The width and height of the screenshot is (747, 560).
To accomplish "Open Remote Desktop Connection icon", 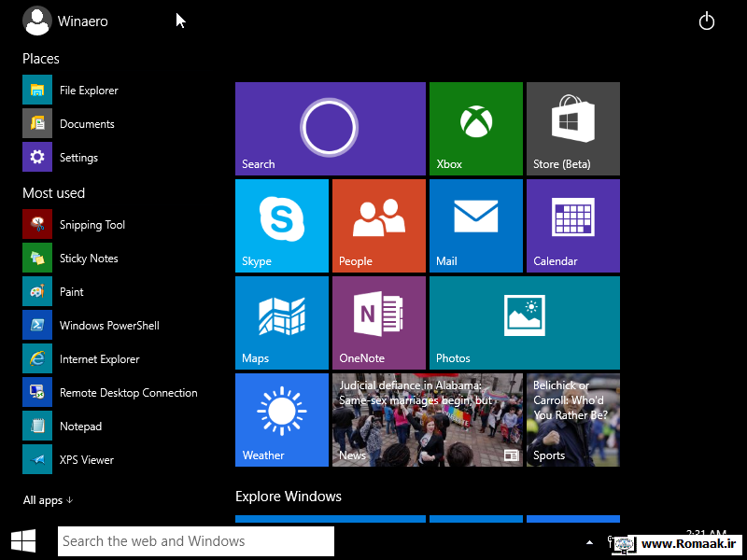I will click(37, 392).
